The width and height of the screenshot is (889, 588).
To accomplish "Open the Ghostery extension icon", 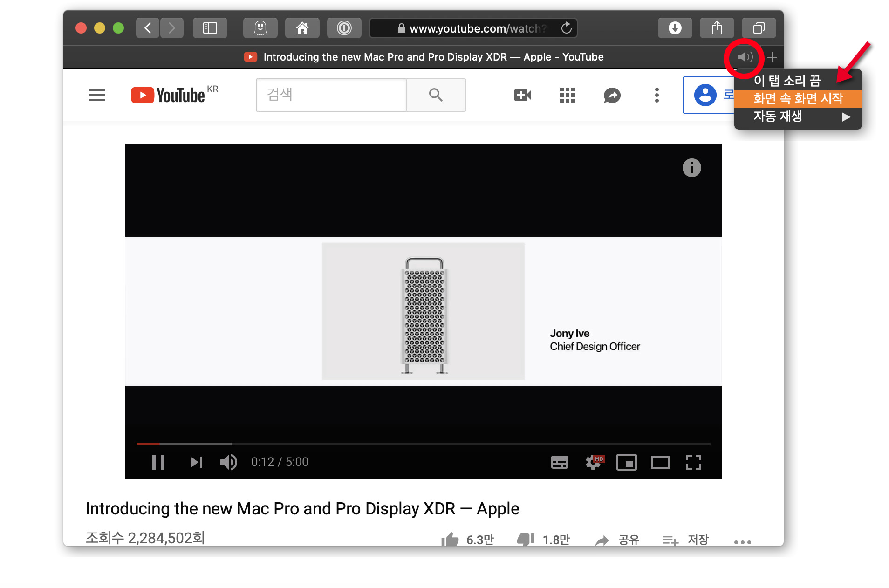I will click(x=260, y=28).
